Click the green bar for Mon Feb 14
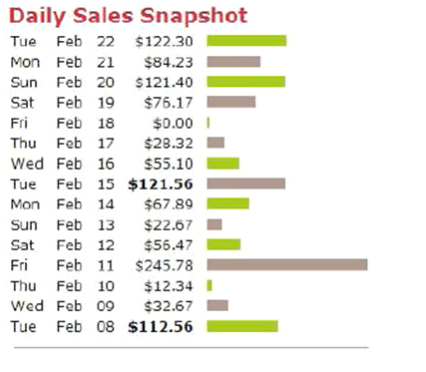Viewport: 426px width, 372px height. (x=228, y=204)
